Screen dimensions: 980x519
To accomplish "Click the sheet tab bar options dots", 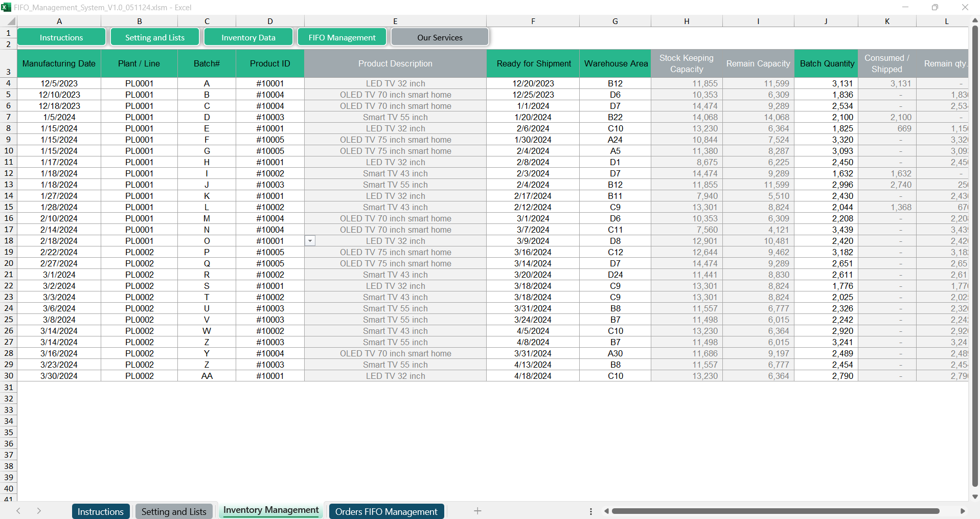I will point(590,511).
